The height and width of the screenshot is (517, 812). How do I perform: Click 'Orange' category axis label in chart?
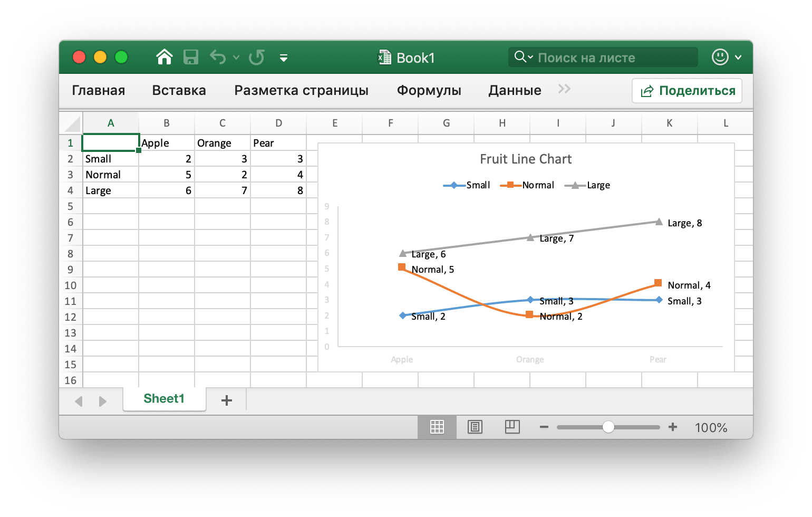tap(530, 360)
